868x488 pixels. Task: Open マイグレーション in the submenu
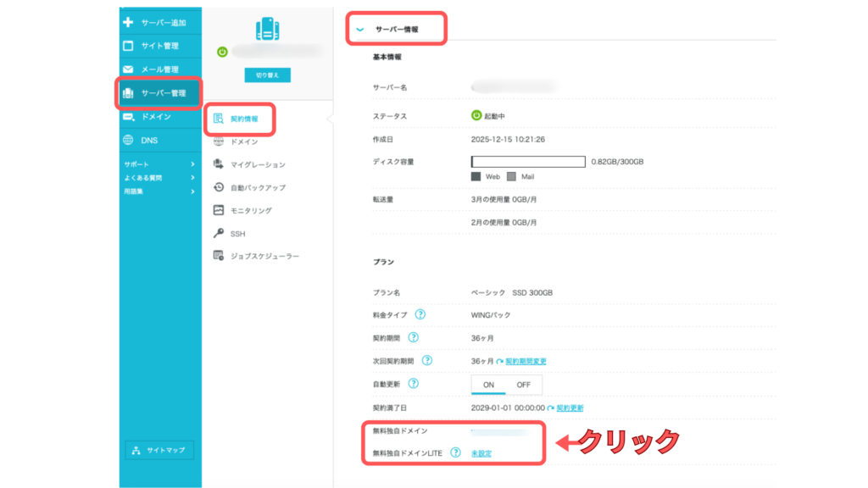tap(258, 164)
